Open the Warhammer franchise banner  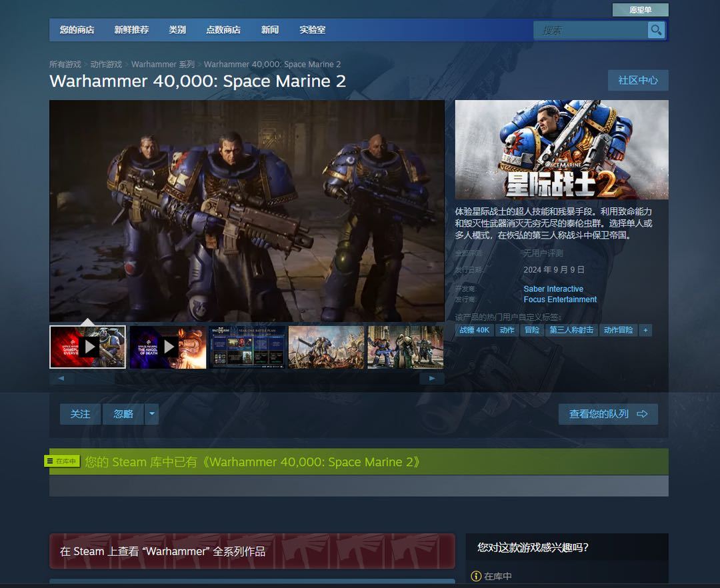[252, 551]
